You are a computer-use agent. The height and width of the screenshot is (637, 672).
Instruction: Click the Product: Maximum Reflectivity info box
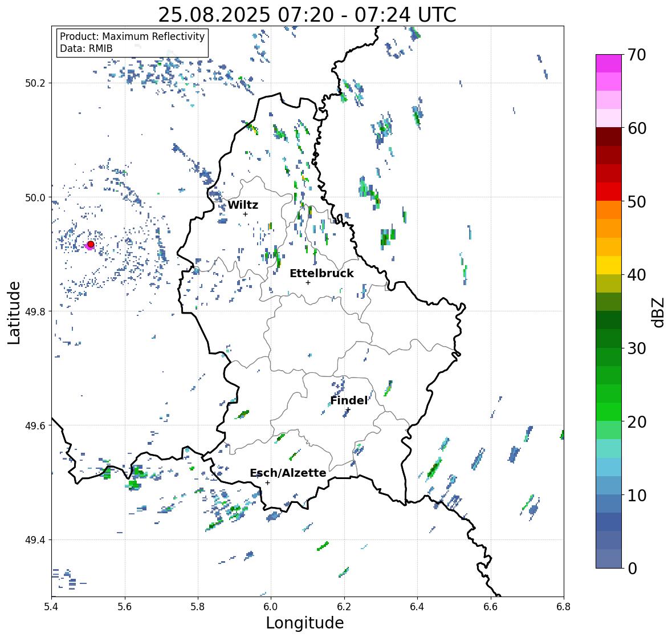[132, 42]
